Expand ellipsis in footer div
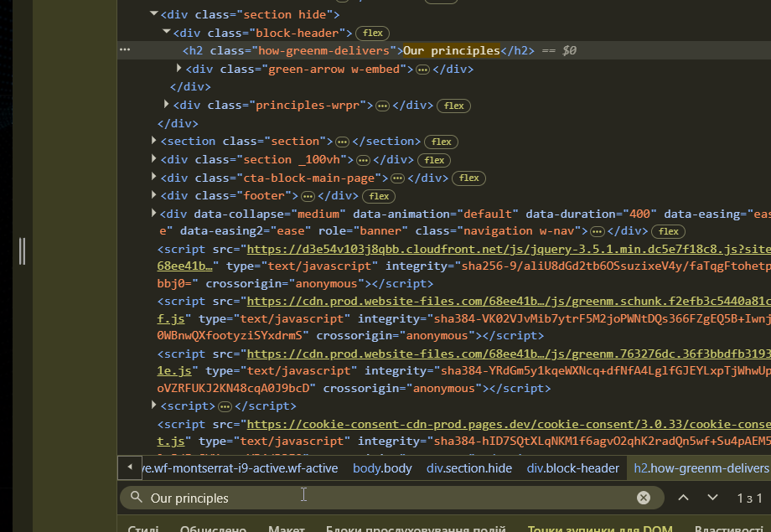Viewport: 771px width, 532px height. coord(308,197)
